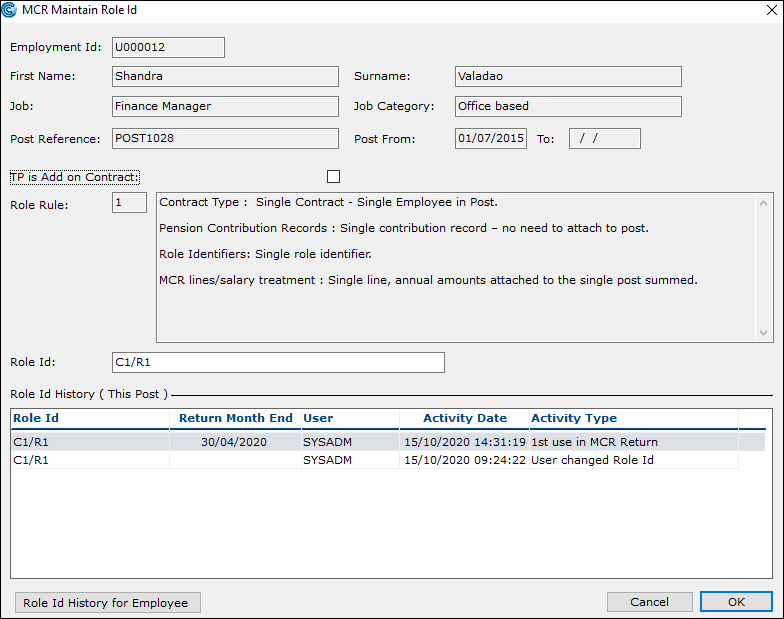Image resolution: width=784 pixels, height=619 pixels.
Task: Click scroll down arrow in Role Rule description
Action: [x=764, y=332]
